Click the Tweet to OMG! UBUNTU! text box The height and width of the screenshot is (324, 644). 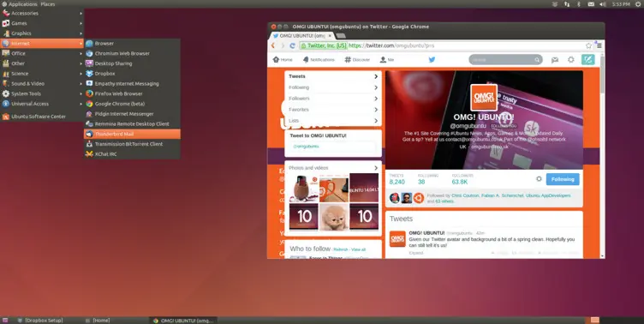click(x=332, y=147)
